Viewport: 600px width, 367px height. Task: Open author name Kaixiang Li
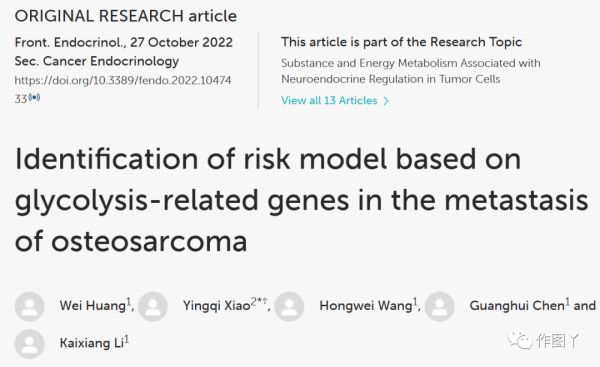(91, 343)
